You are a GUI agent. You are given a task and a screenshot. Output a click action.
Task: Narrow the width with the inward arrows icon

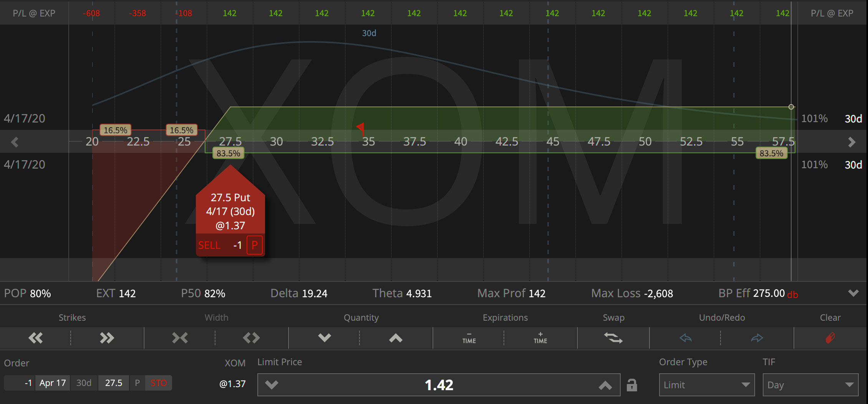180,338
